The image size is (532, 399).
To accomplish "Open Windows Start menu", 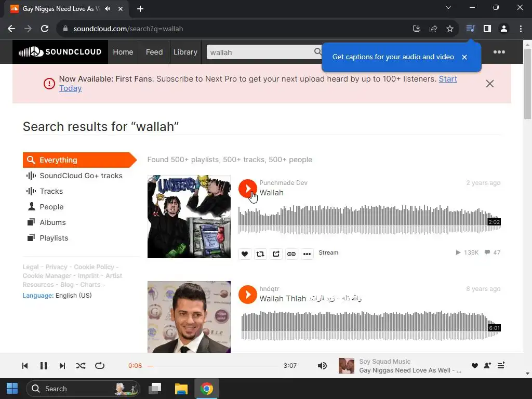I will [x=12, y=389].
